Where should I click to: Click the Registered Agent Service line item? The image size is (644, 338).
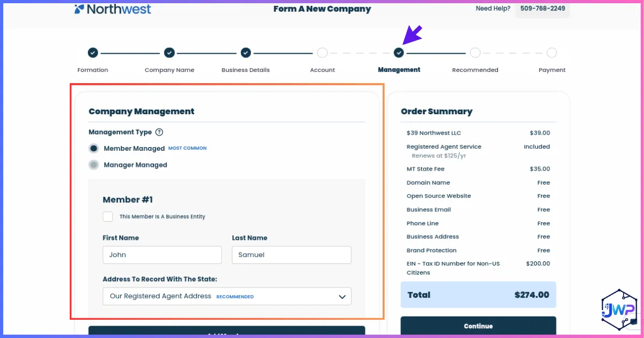pyautogui.click(x=478, y=146)
